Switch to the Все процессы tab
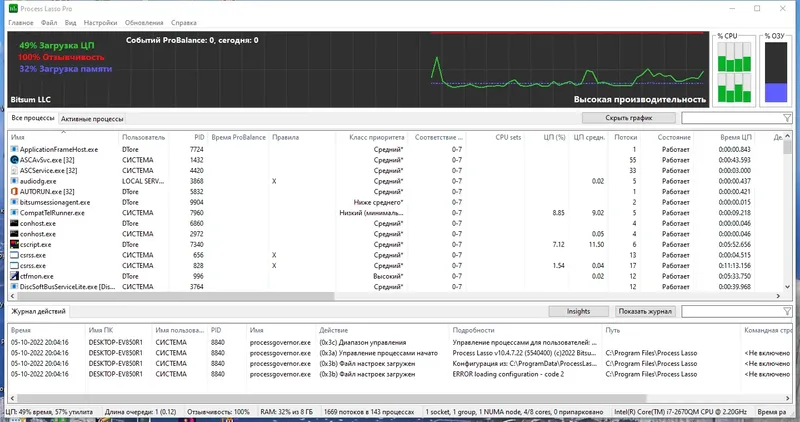Screen dimensions: 800x422 tap(33, 118)
